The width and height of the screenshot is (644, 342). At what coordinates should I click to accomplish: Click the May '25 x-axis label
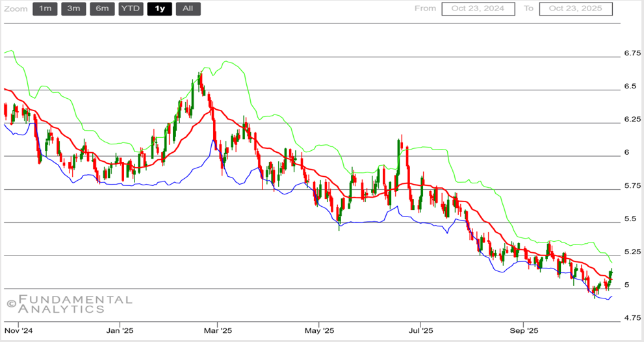point(319,330)
